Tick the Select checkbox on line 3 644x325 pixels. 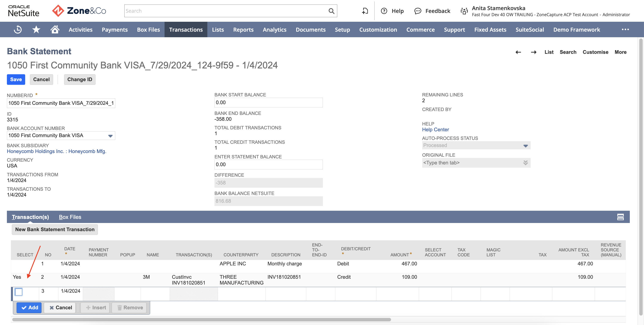point(19,292)
